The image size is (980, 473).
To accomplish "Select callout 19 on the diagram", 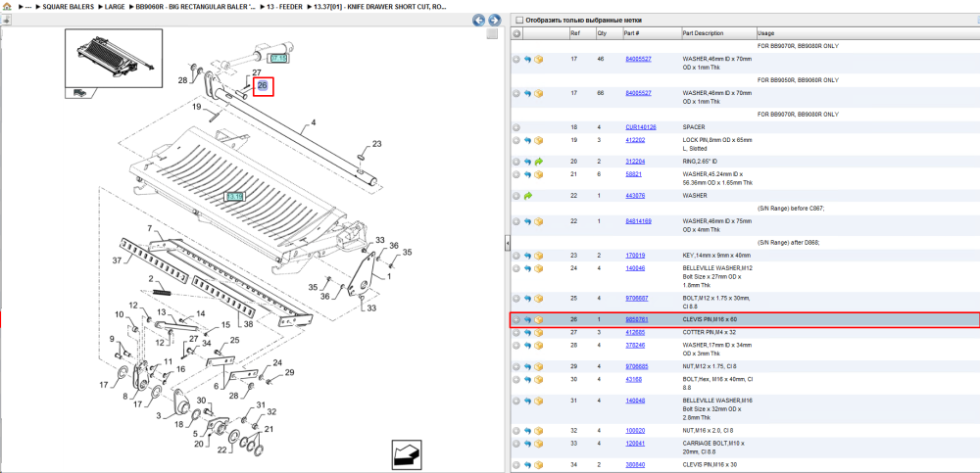I will [196, 107].
